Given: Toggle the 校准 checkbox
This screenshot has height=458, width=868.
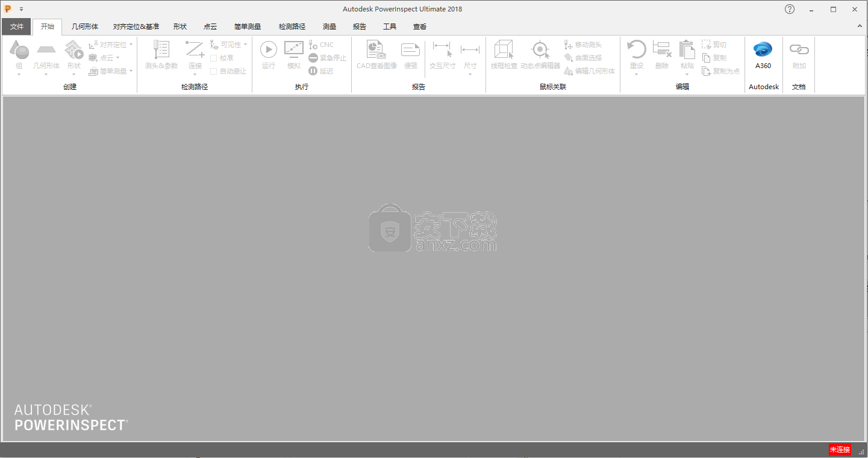Looking at the screenshot, I should 213,58.
